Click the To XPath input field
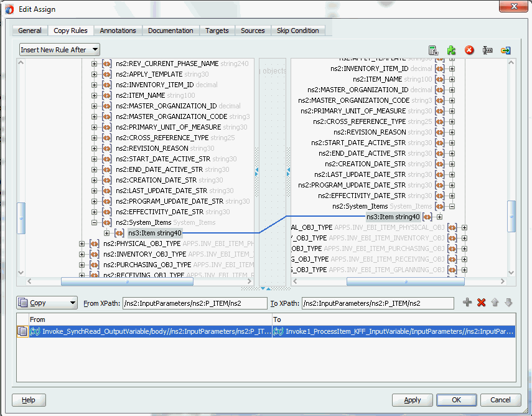 click(378, 303)
